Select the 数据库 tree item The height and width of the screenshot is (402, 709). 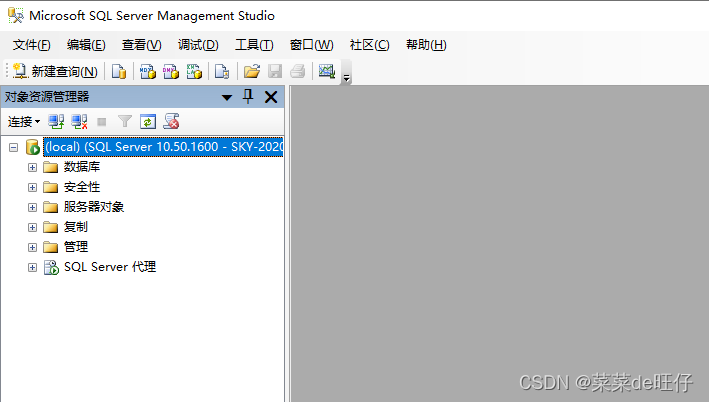[x=82, y=167]
